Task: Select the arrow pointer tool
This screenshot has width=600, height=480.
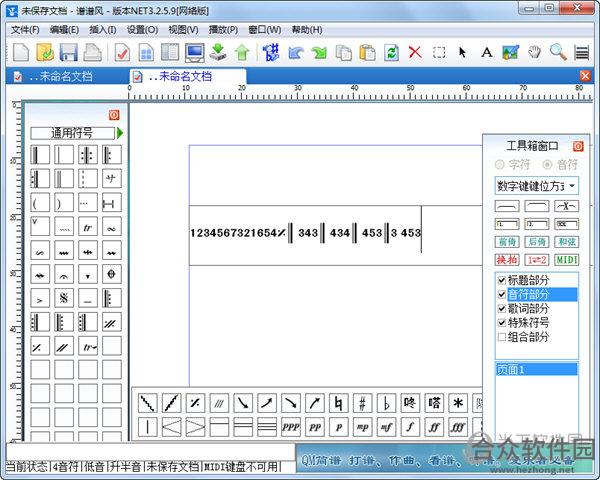Action: (x=462, y=52)
